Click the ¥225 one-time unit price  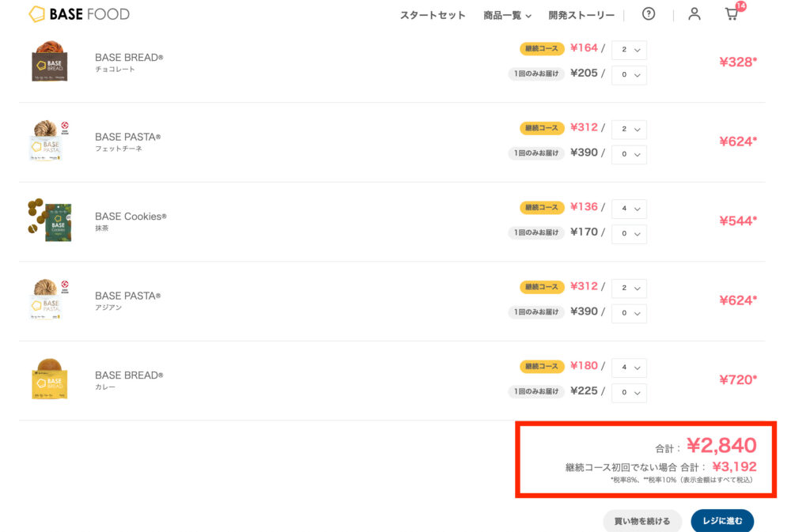584,391
